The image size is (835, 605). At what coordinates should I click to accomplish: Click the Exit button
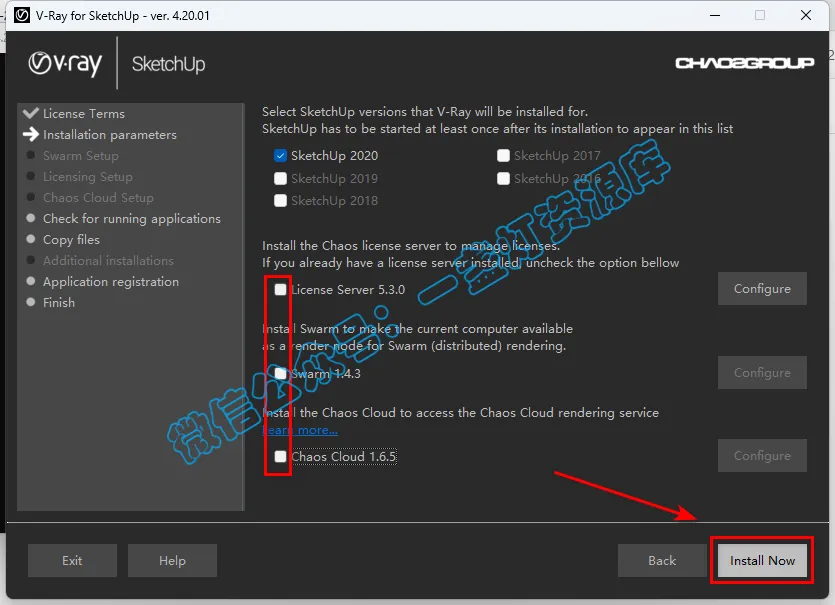(72, 560)
